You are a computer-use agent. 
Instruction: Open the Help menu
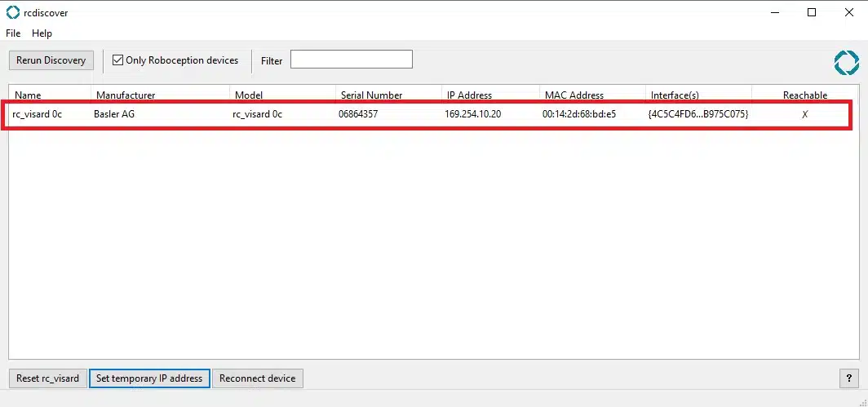[x=42, y=33]
